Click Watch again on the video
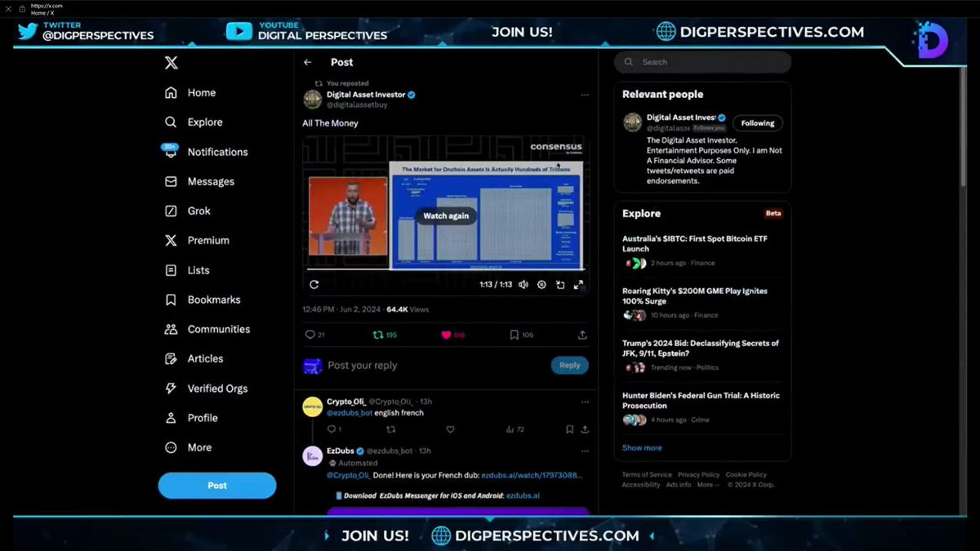 pyautogui.click(x=446, y=216)
